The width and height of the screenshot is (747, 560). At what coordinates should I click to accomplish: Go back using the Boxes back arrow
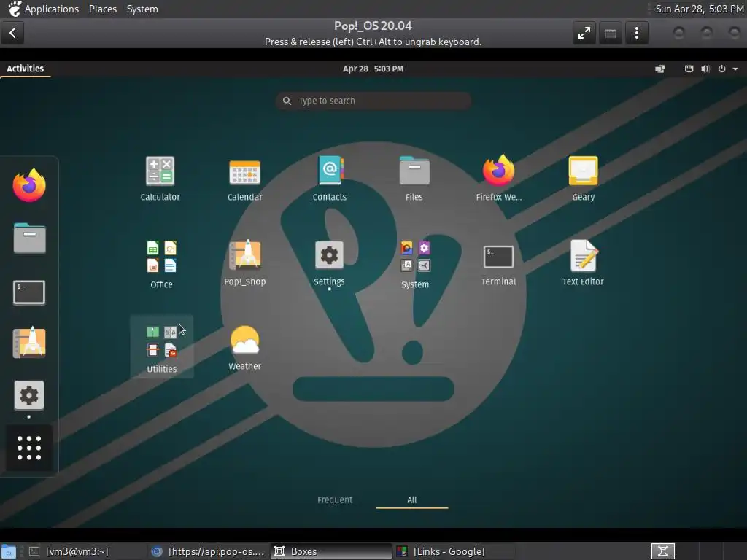pos(12,33)
